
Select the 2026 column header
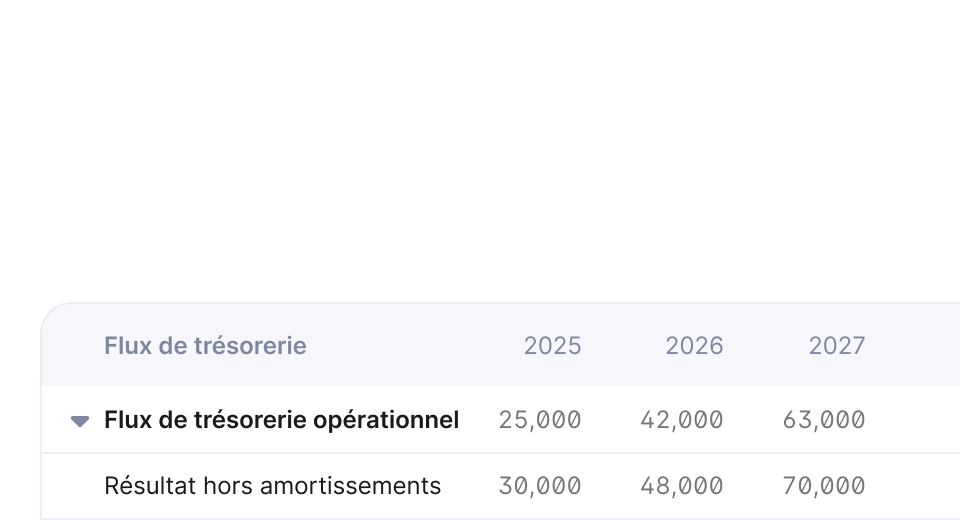point(694,346)
